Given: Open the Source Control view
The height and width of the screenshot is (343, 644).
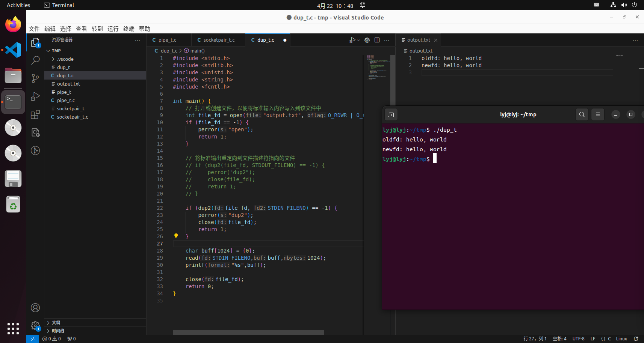Looking at the screenshot, I should click(35, 78).
